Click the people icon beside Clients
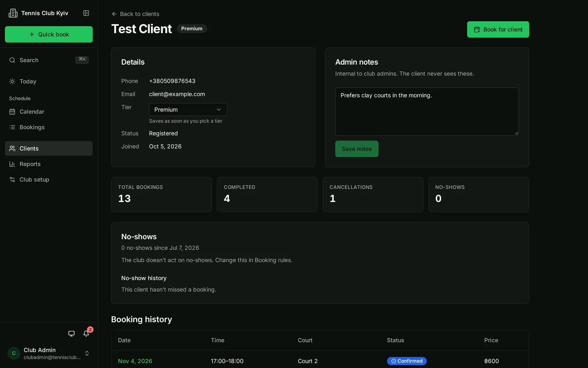Screen dimensions: 588x368 pyautogui.click(x=12, y=148)
